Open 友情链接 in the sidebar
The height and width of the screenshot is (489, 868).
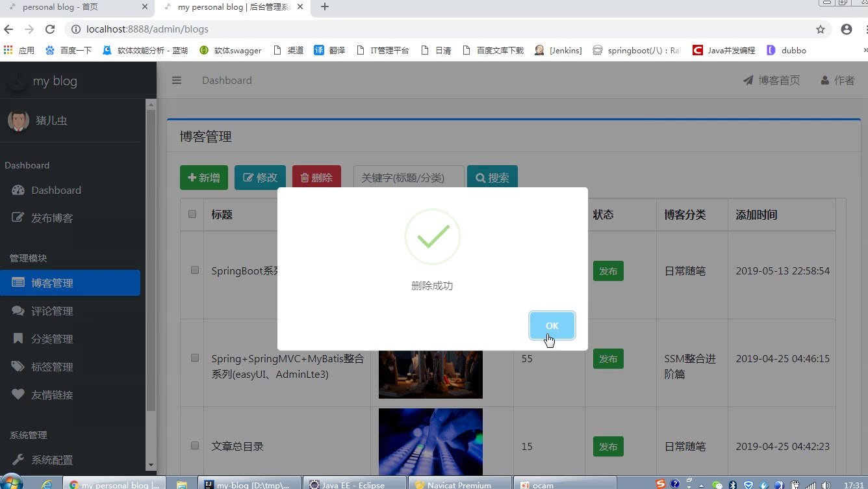click(x=70, y=395)
